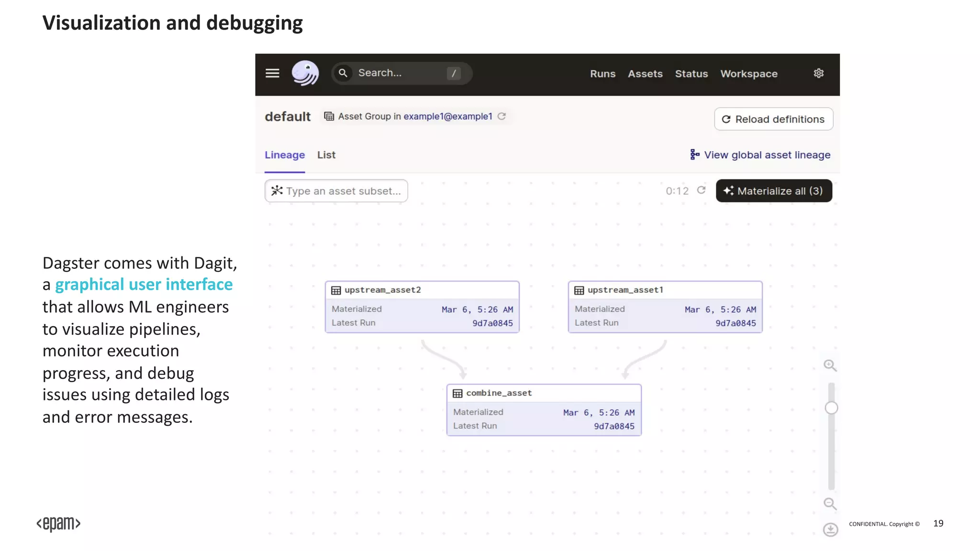Click the search magnifier icon
Screen dimensions: 980x551
[343, 73]
